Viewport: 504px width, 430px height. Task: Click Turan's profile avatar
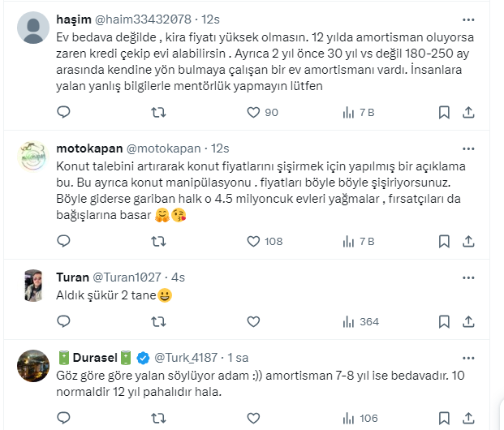(x=34, y=285)
